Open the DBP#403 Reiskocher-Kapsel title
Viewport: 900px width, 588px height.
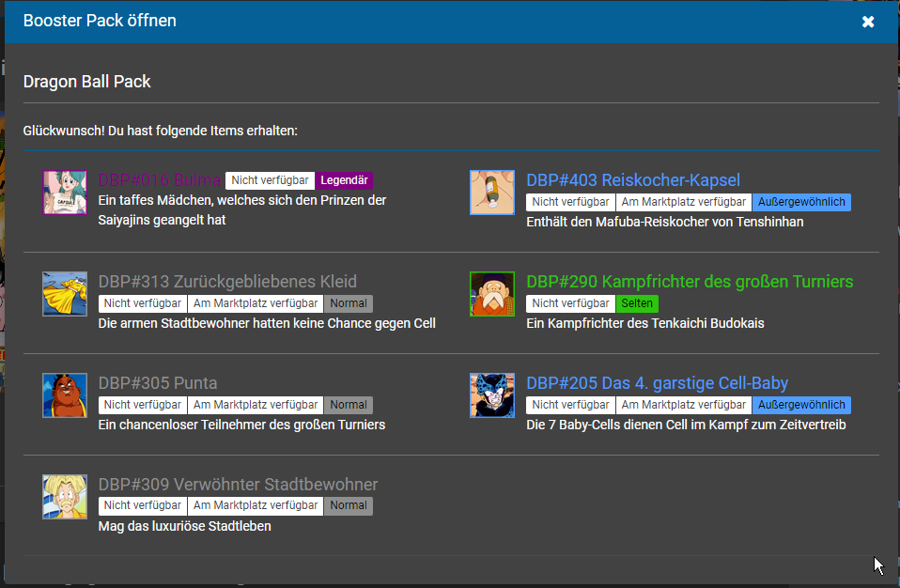click(632, 180)
